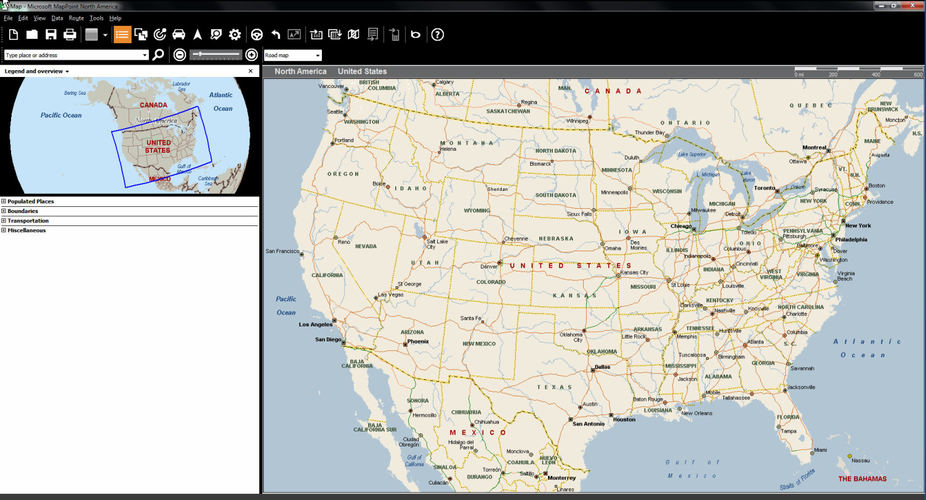The width and height of the screenshot is (926, 500).
Task: Click the GPS navigation arrow icon
Action: pyautogui.click(x=197, y=35)
